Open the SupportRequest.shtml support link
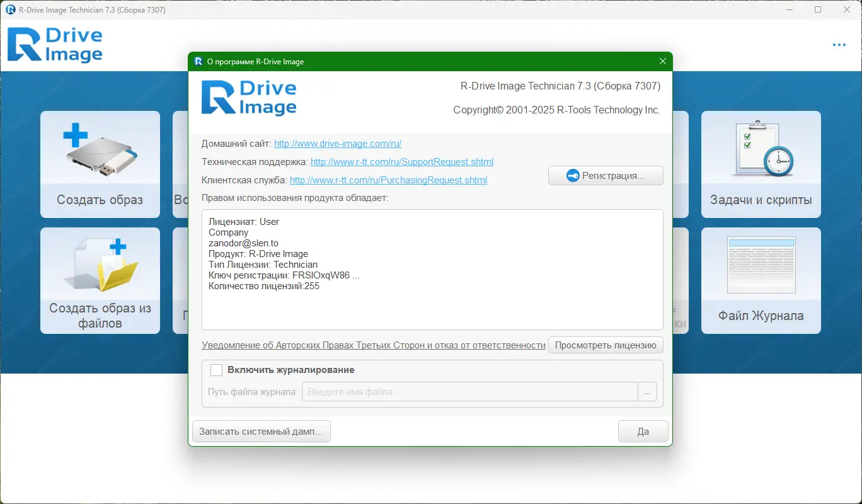 click(x=402, y=162)
